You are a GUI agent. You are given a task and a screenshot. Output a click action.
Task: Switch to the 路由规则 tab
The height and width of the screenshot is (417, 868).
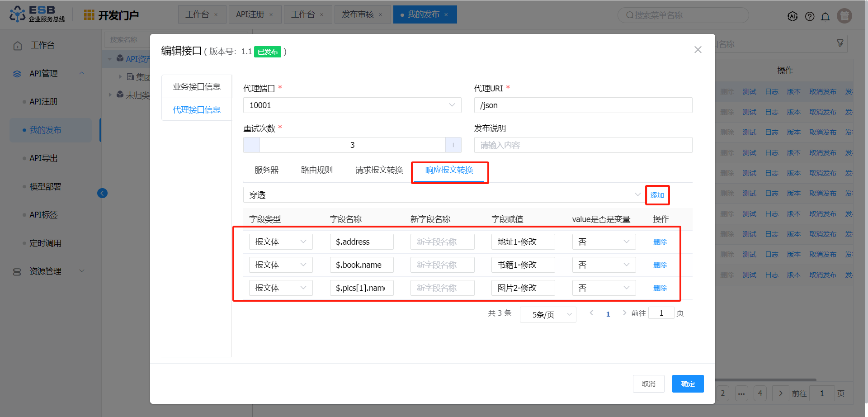316,170
